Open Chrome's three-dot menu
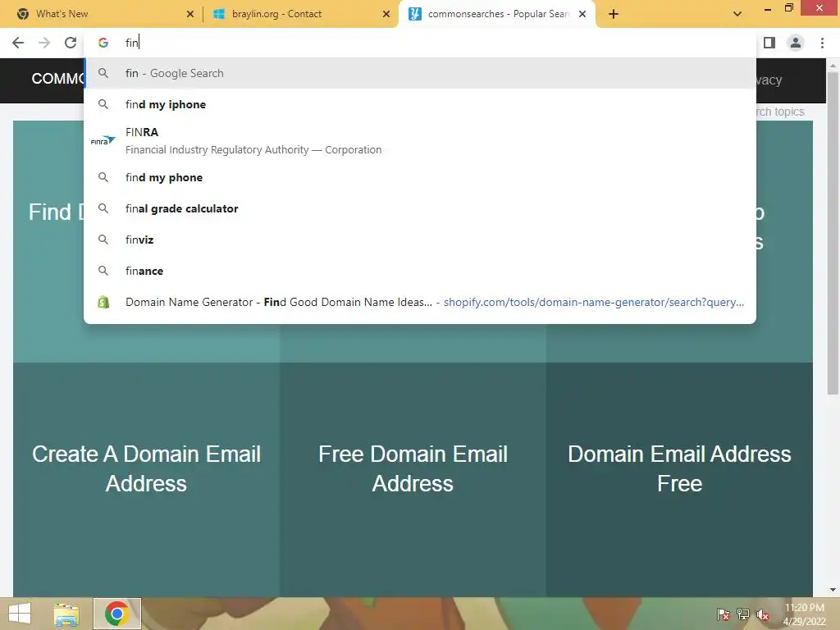Screen dimensions: 840x630 click(x=822, y=43)
